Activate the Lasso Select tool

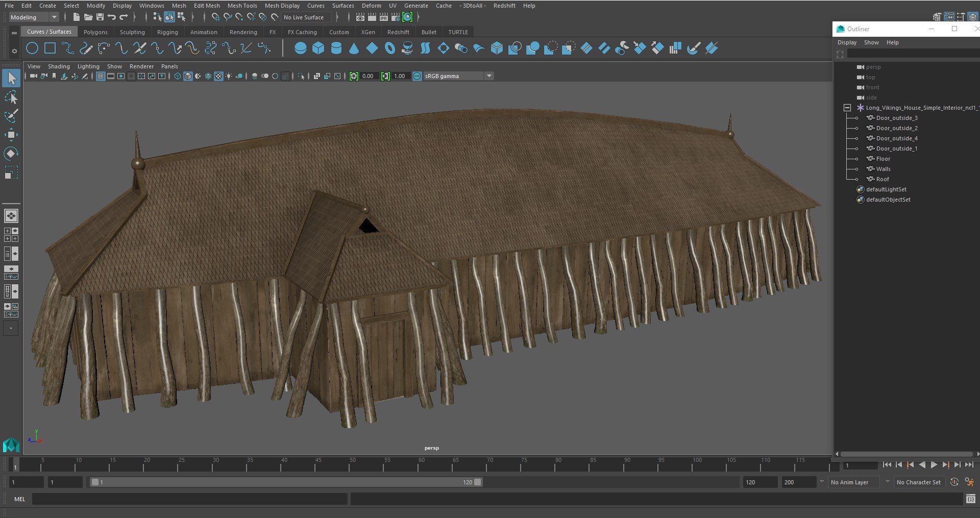[x=11, y=97]
